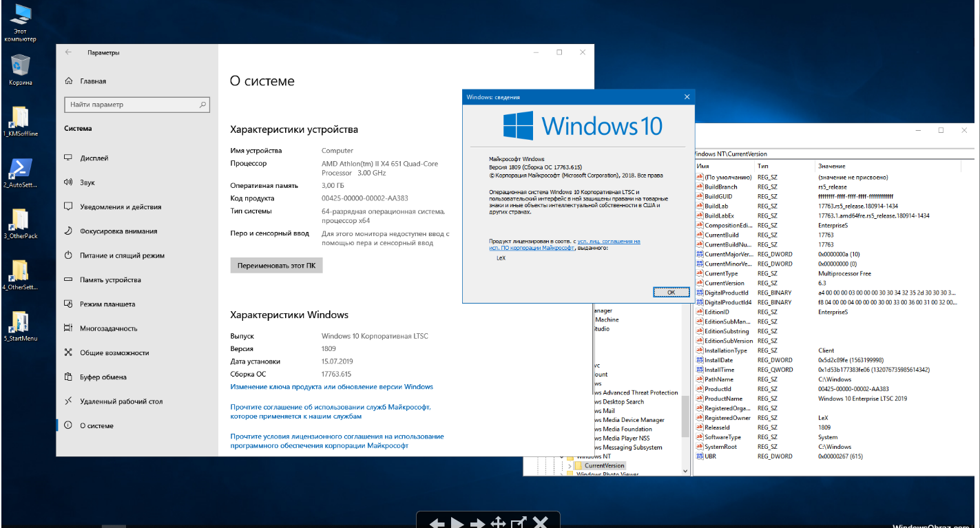
Task: Click the clipboard icon for Буфер обмена
Action: 68,377
